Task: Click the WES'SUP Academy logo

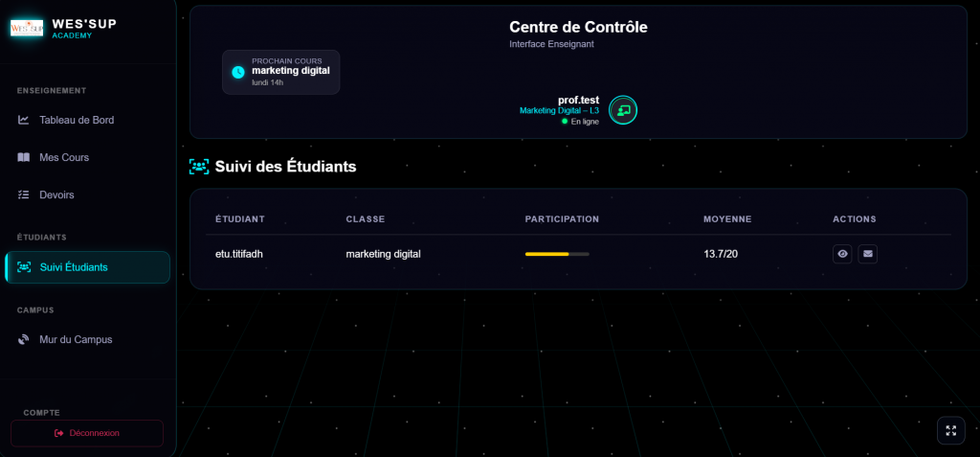Action: 27,28
